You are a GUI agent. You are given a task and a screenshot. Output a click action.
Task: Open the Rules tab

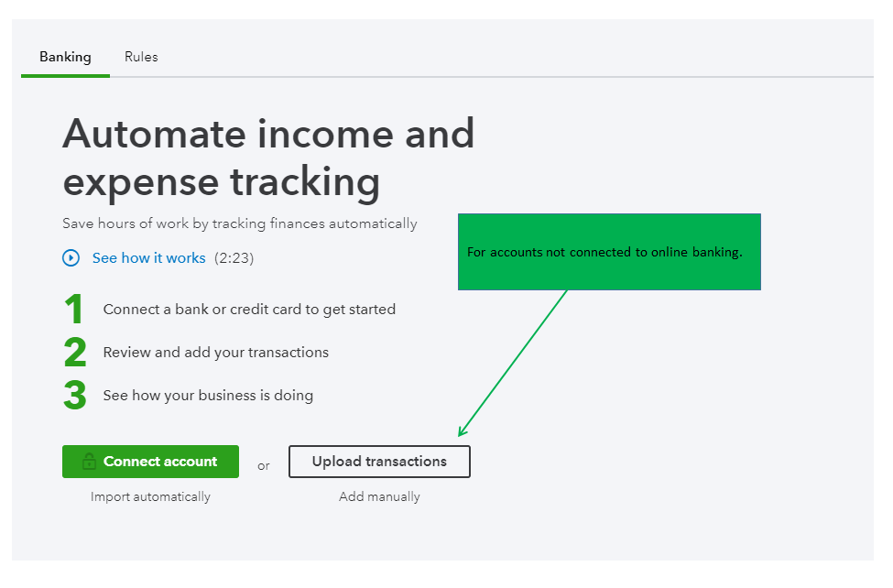141,57
